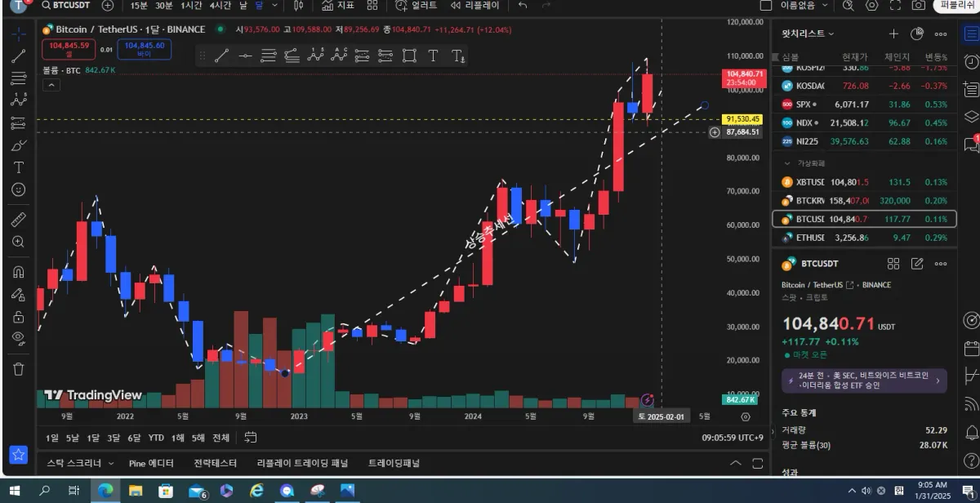Open favorites star toolbar button

coord(18,455)
